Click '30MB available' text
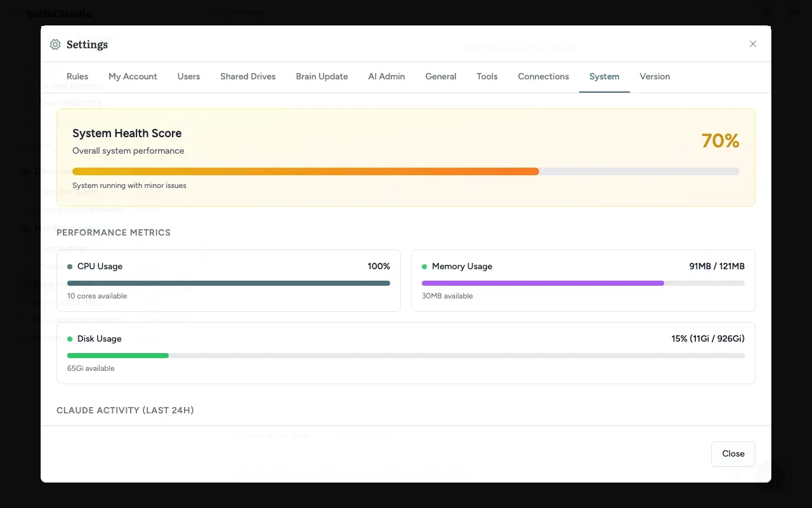The height and width of the screenshot is (508, 812). tap(447, 296)
